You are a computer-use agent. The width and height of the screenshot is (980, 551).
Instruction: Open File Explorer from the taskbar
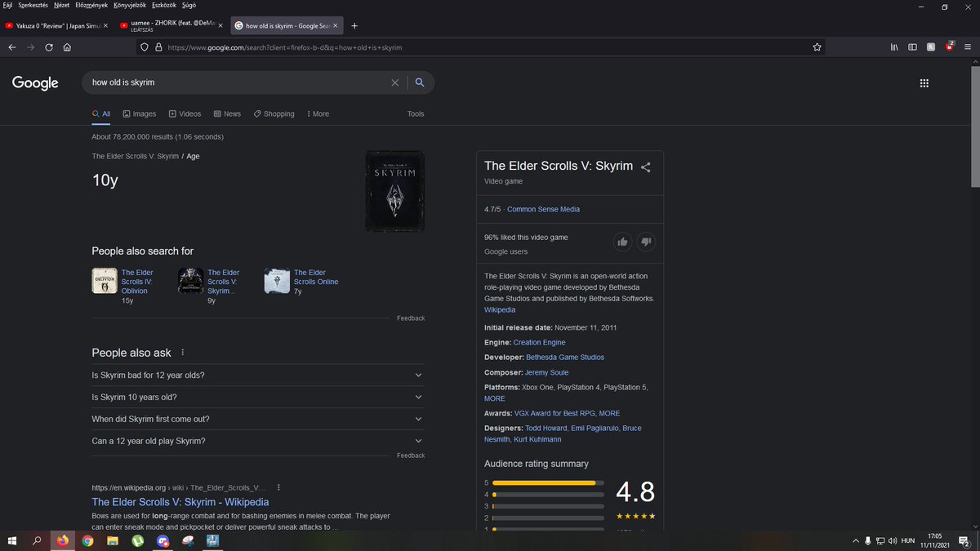[x=113, y=540]
